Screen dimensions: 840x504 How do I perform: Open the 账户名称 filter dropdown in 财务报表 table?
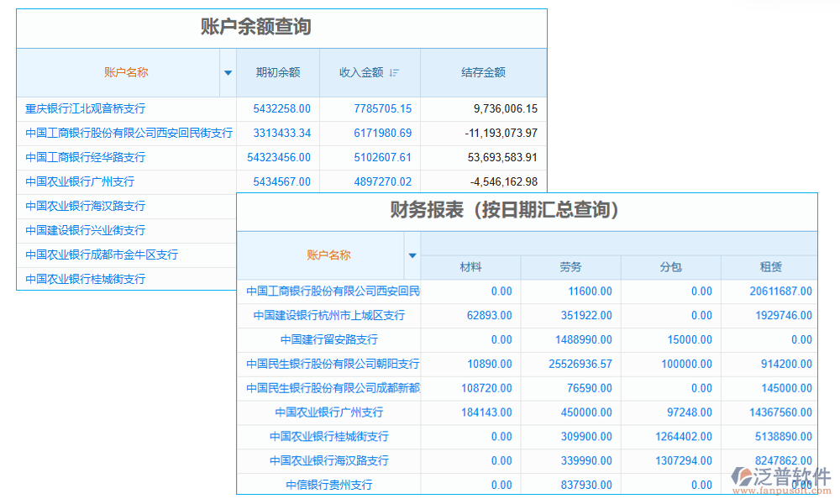(x=412, y=255)
